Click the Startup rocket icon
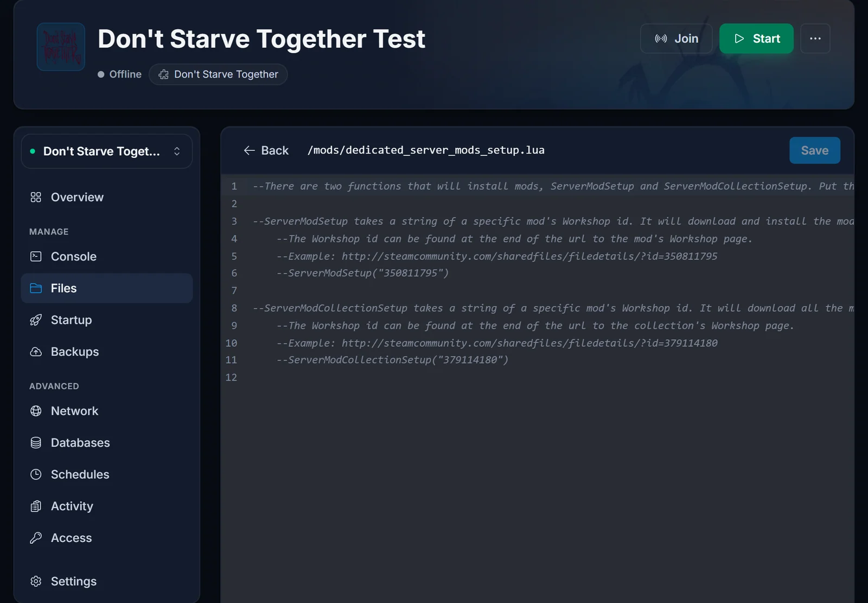The height and width of the screenshot is (603, 868). 36,320
